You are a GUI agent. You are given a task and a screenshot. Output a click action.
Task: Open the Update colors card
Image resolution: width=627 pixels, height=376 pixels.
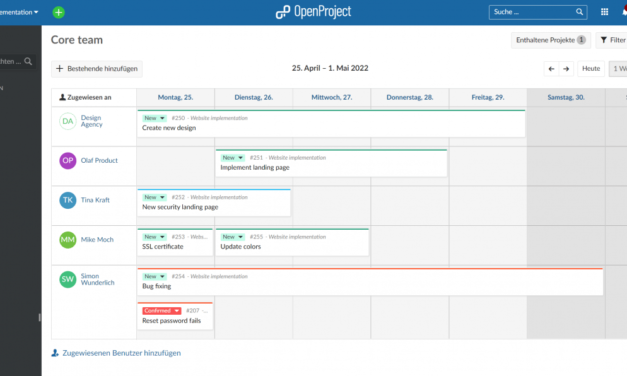[x=292, y=242]
